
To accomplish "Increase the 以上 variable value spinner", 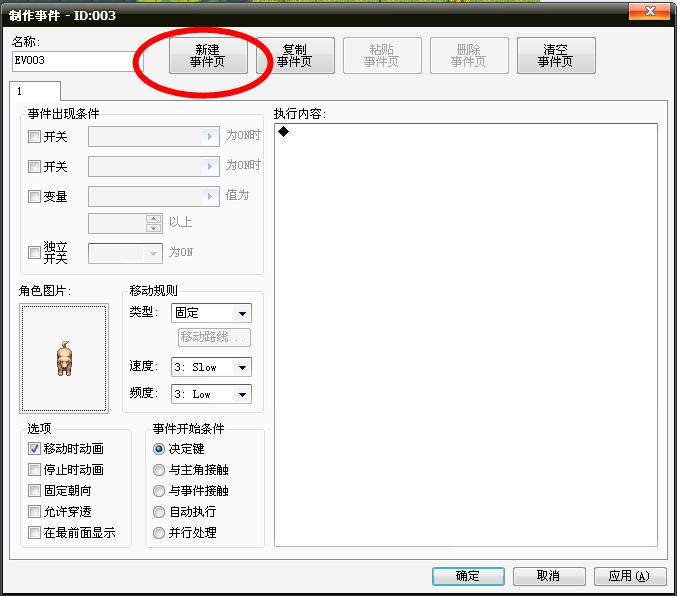I will (153, 219).
